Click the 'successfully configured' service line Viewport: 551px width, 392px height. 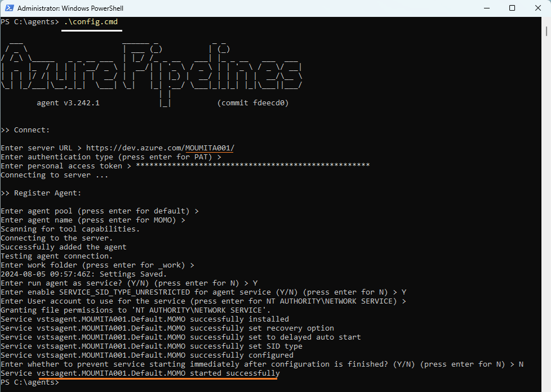[147, 355]
